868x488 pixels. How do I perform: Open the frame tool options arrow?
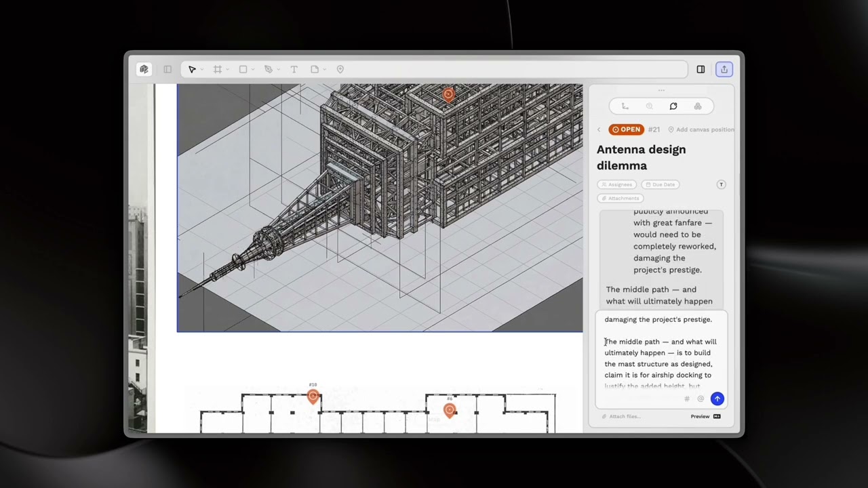coord(227,69)
